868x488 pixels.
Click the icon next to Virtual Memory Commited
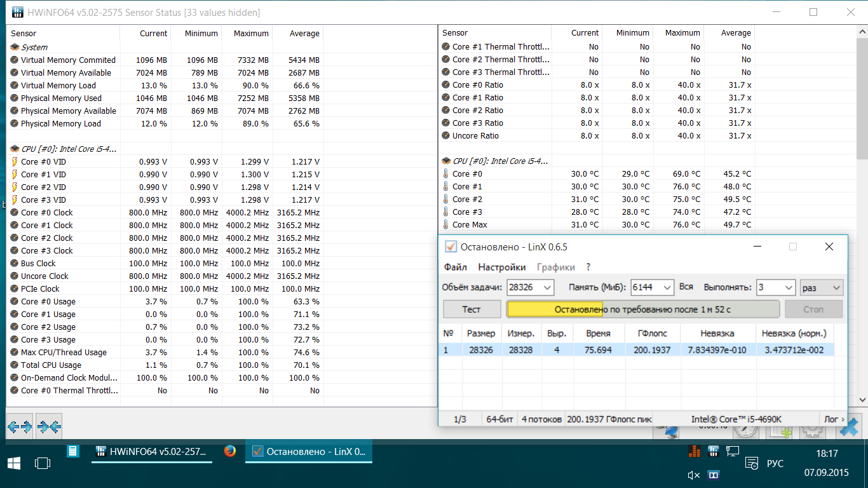[15, 60]
